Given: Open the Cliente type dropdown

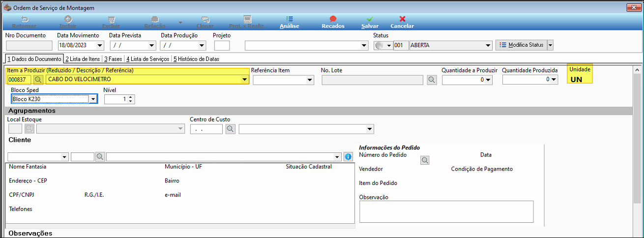Looking at the screenshot, I should [65, 157].
